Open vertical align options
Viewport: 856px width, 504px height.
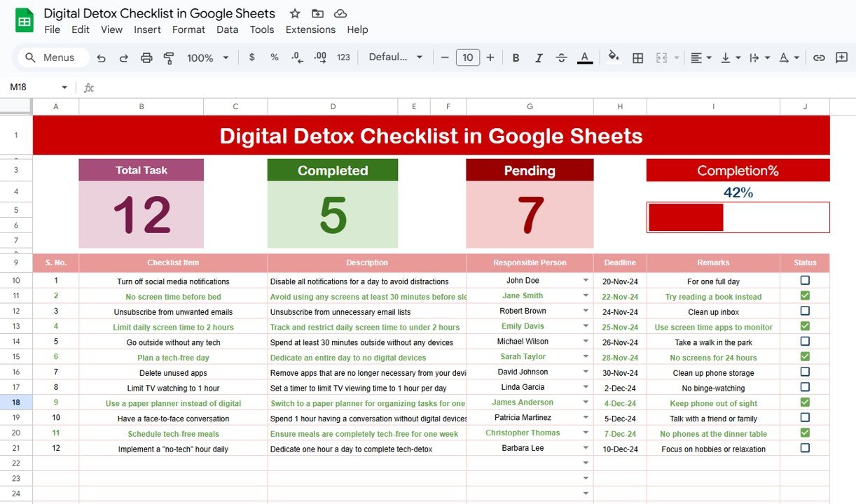click(730, 58)
